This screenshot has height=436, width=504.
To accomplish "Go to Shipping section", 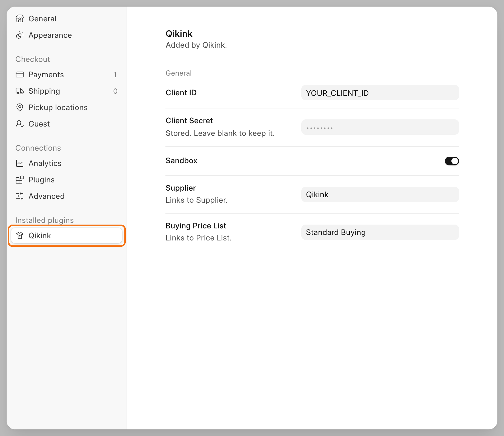I will tap(67, 91).
